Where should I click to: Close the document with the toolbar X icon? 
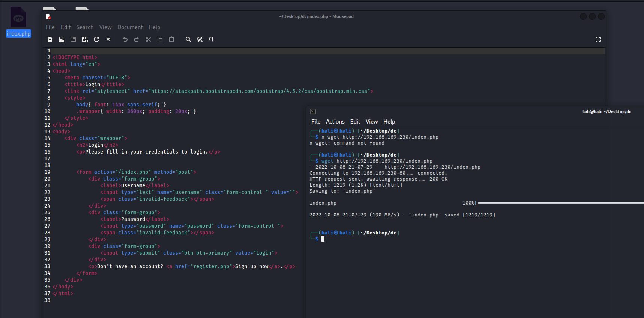[x=108, y=39]
